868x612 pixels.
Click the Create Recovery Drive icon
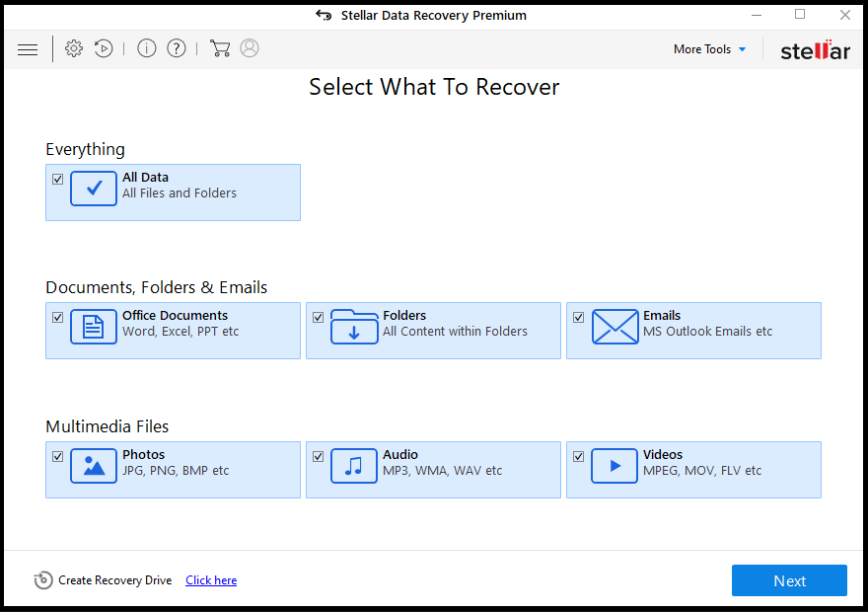tap(43, 580)
